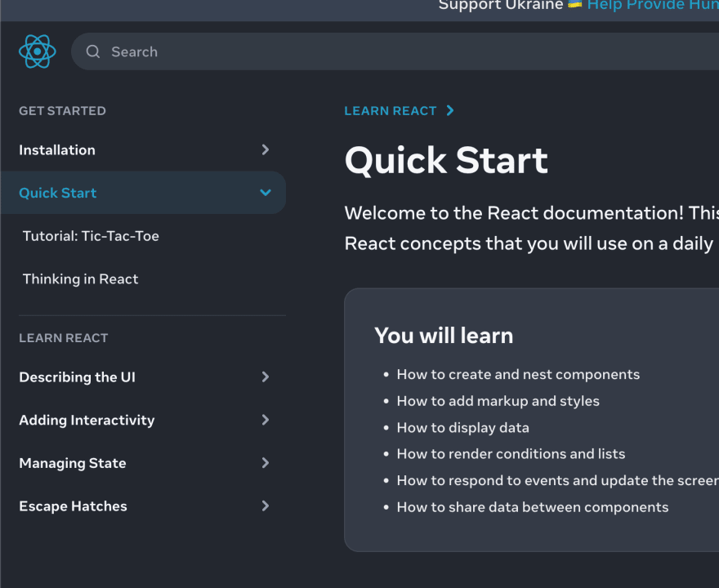The width and height of the screenshot is (719, 588).
Task: Click the breadcrumb chevron after LEARN REACT
Action: tap(450, 110)
